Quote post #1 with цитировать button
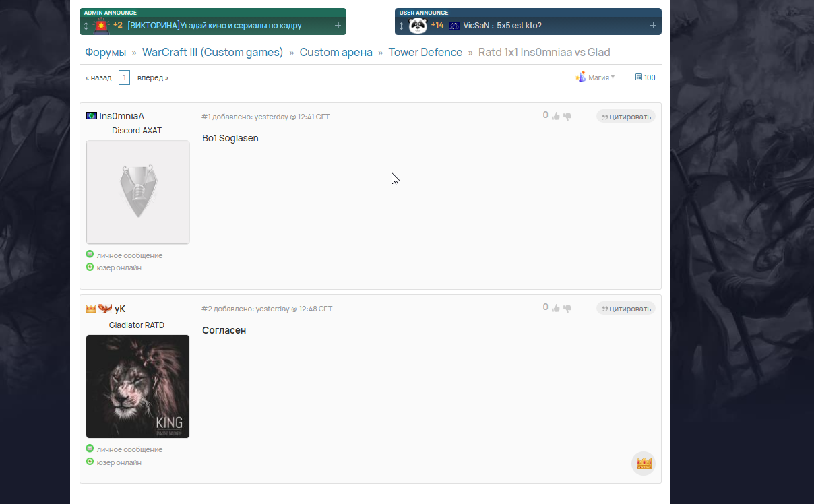The height and width of the screenshot is (504, 814). [x=626, y=117]
